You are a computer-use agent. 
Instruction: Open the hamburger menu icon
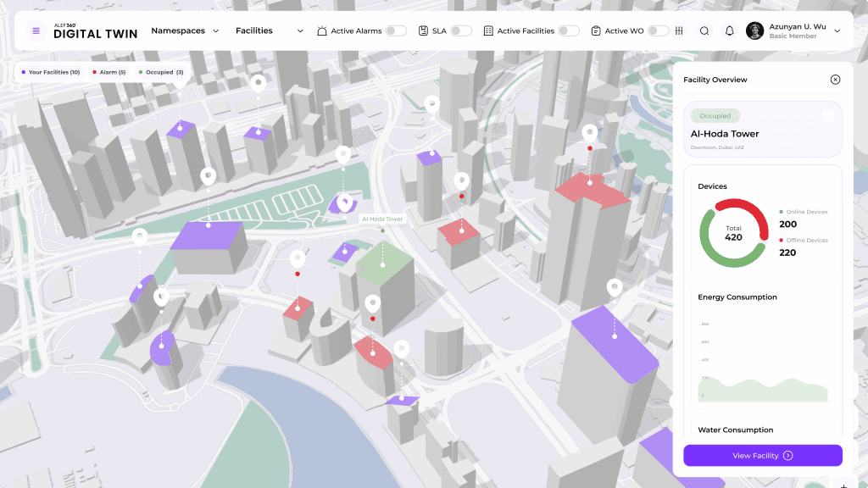click(x=36, y=31)
